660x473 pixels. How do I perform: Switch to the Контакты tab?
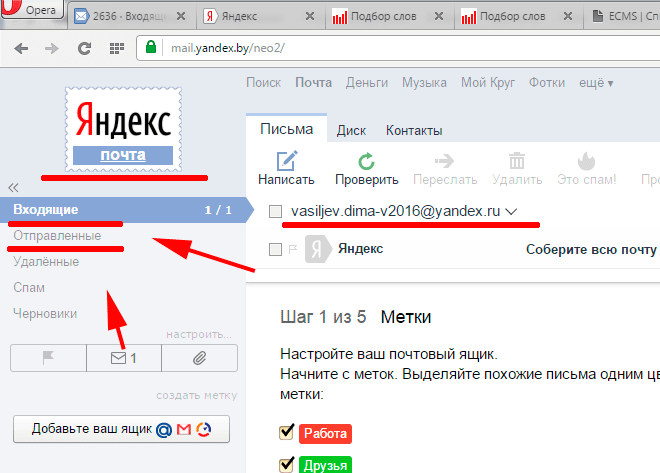414,130
